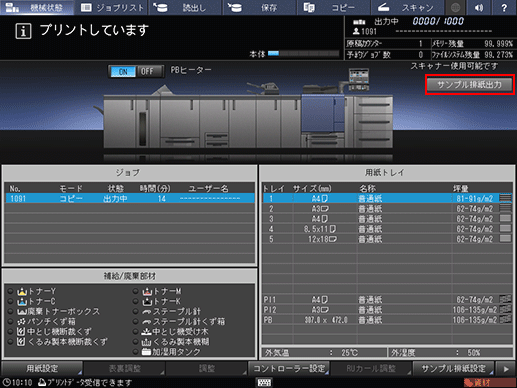
Task: Open the help question mark icon
Action: [504, 7]
